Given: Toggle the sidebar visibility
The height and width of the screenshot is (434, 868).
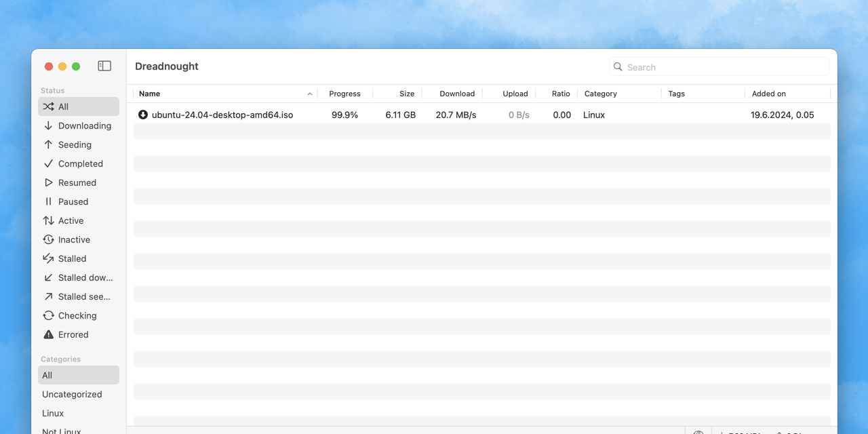Looking at the screenshot, I should click(x=104, y=66).
